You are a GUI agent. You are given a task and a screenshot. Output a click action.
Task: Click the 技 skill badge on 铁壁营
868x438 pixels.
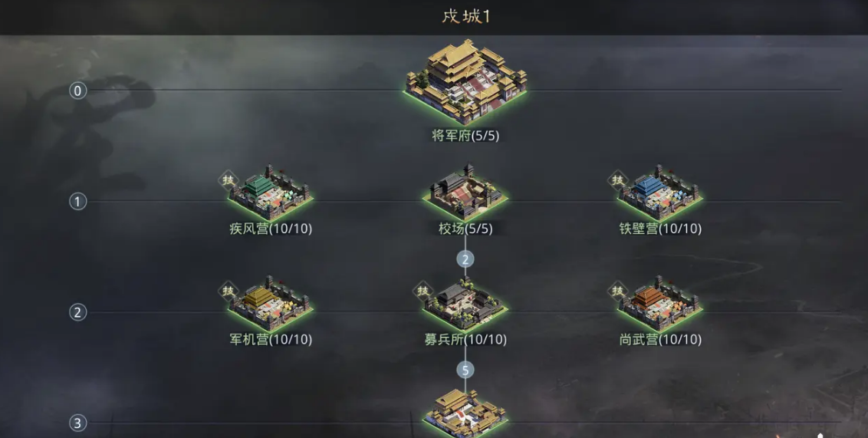618,180
